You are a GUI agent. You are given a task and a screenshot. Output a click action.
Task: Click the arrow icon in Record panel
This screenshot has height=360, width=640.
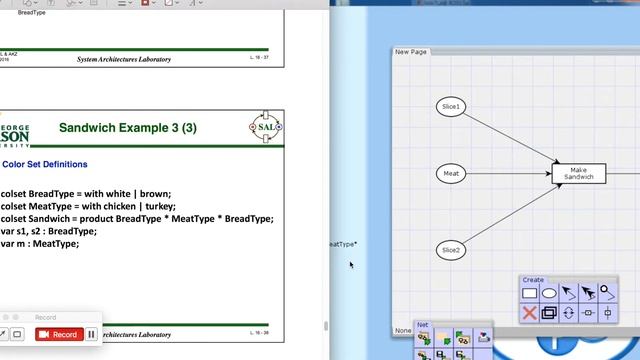click(2, 334)
